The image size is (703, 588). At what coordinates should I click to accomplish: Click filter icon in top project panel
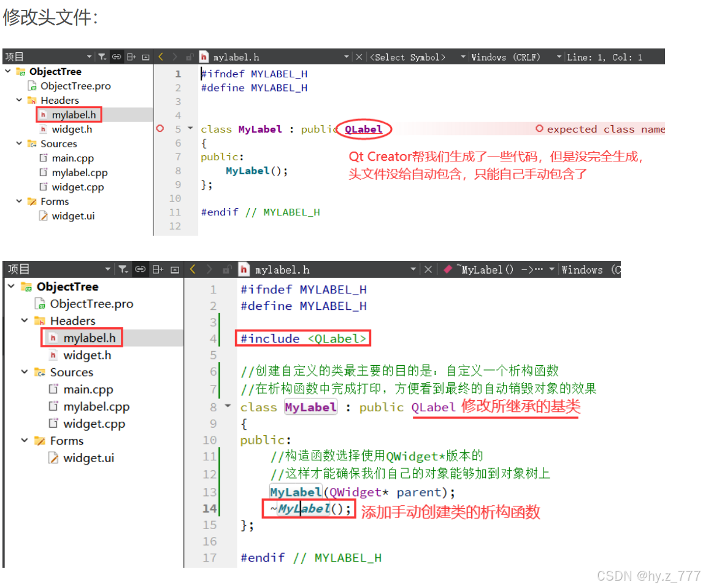point(102,56)
